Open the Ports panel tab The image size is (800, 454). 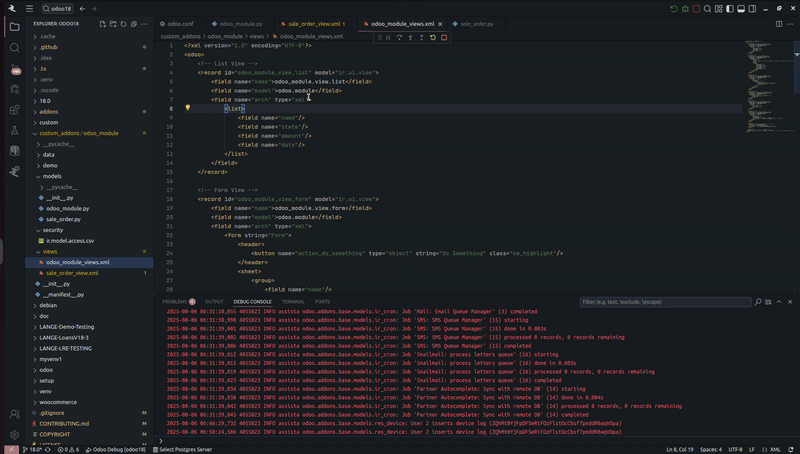click(x=322, y=301)
